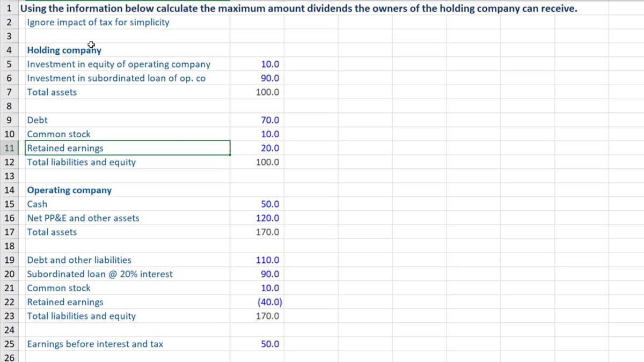The height and width of the screenshot is (362, 644).
Task: Select row header 3
Action: coord(9,36)
